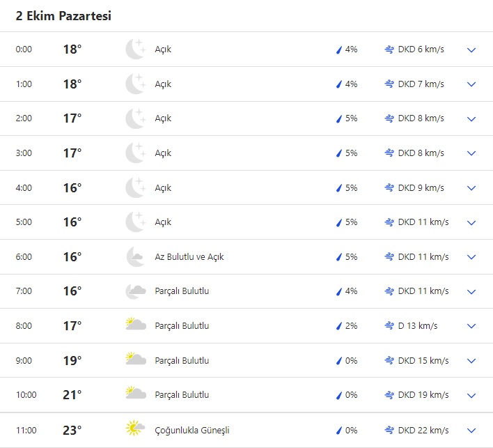This screenshot has width=493, height=448.
Task: Click the sun and cloud icon at 8:00
Action: point(135,325)
